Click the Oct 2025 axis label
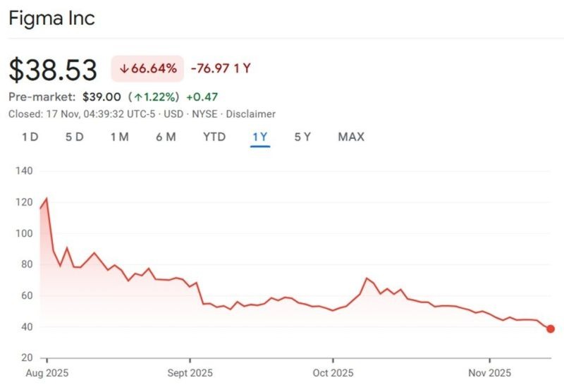This screenshot has height=392, width=564. click(x=333, y=372)
